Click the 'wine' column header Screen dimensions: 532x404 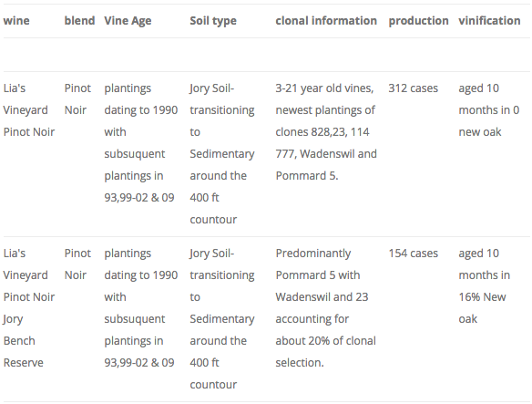coord(16,21)
